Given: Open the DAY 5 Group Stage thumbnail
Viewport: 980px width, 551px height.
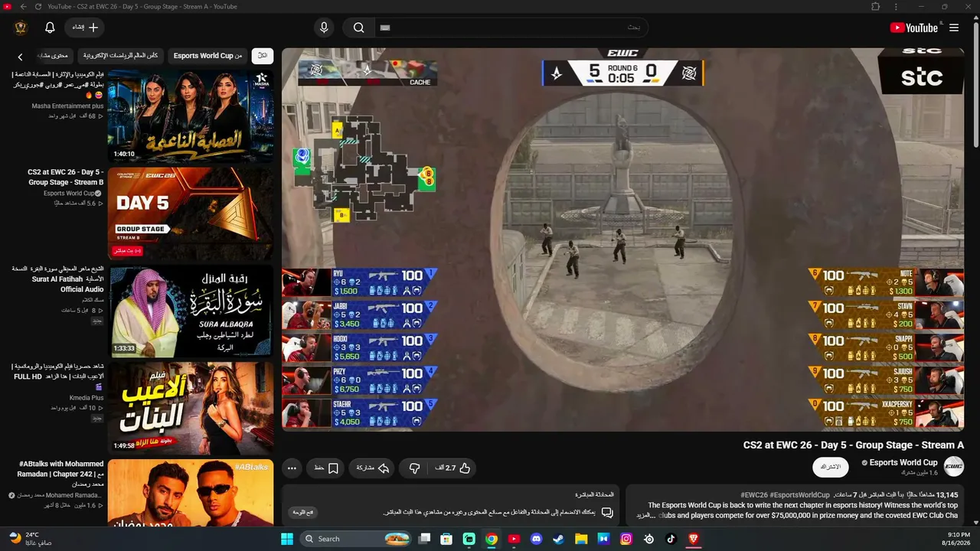Looking at the screenshot, I should click(191, 214).
